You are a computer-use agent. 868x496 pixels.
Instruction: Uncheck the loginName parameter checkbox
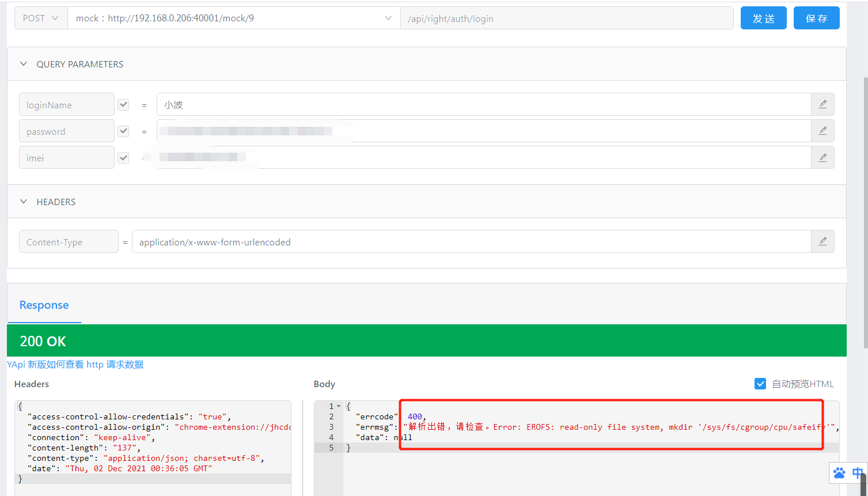click(x=123, y=104)
